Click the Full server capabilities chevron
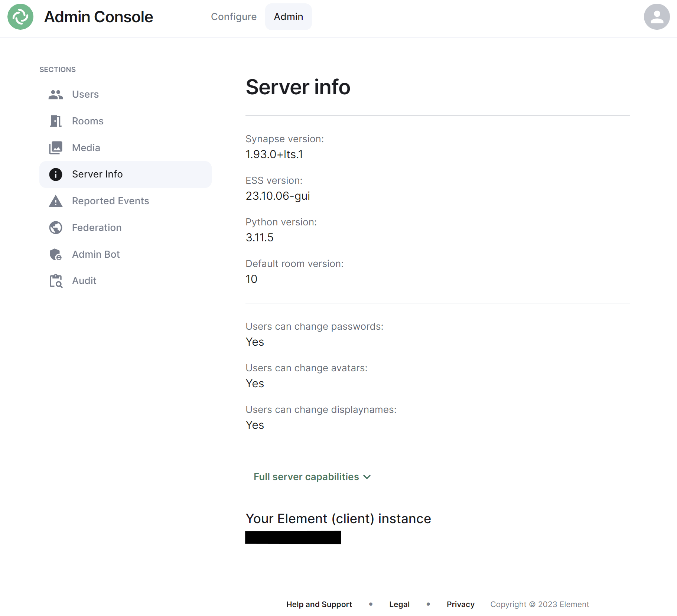 [367, 477]
